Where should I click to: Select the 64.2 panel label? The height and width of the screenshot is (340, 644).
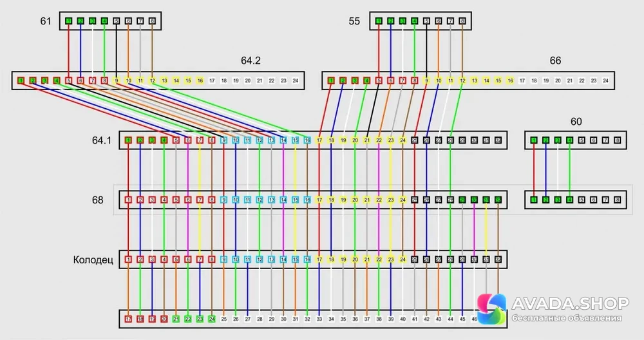tap(251, 61)
